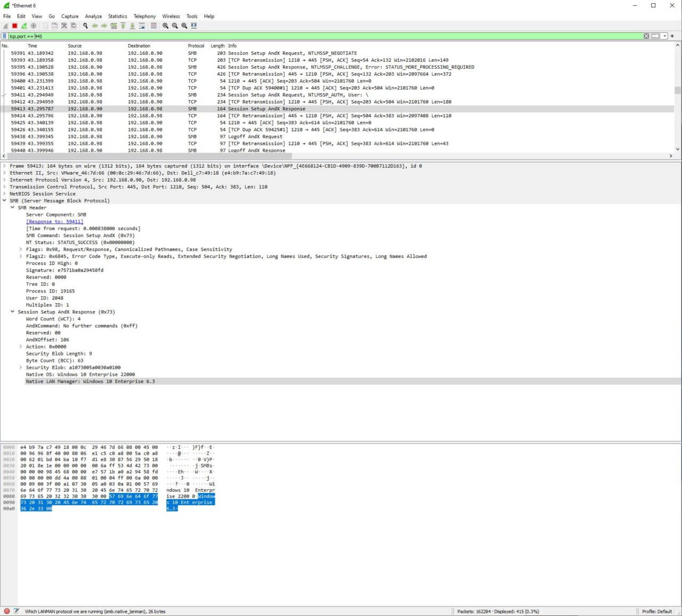This screenshot has width=682, height=616.
Task: Click the Profile: Default status entry
Action: point(657,611)
